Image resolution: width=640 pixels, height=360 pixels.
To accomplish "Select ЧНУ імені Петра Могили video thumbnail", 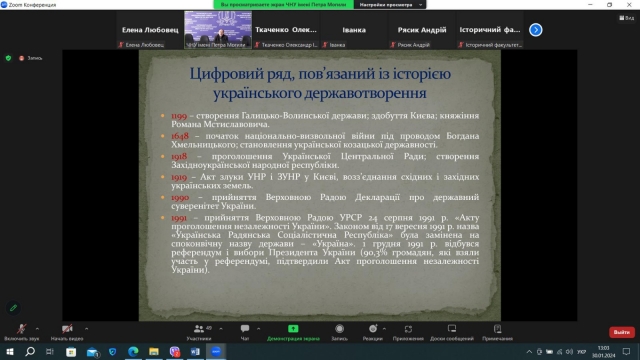I will click(x=218, y=30).
